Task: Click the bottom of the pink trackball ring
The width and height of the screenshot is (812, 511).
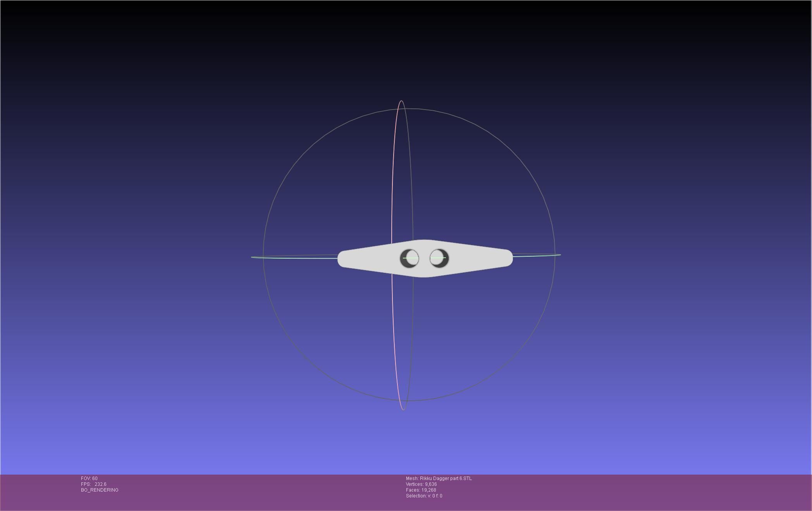Action: tap(403, 409)
